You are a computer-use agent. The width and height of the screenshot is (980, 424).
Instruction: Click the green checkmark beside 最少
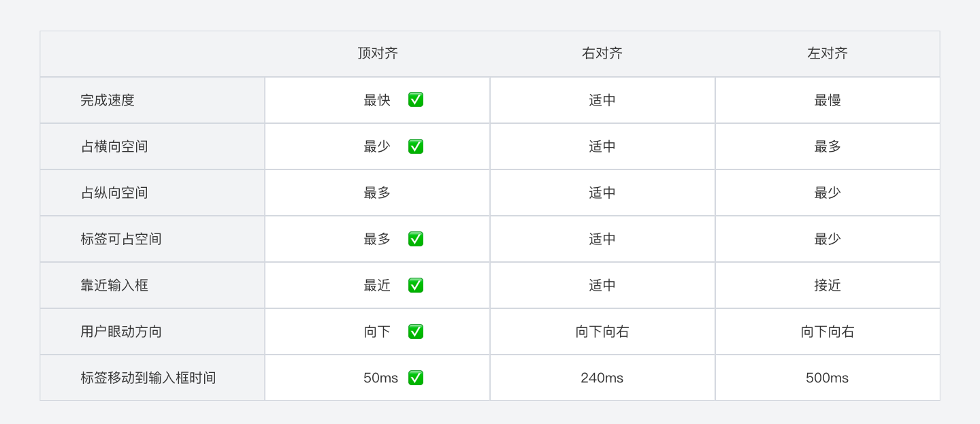[x=416, y=146]
